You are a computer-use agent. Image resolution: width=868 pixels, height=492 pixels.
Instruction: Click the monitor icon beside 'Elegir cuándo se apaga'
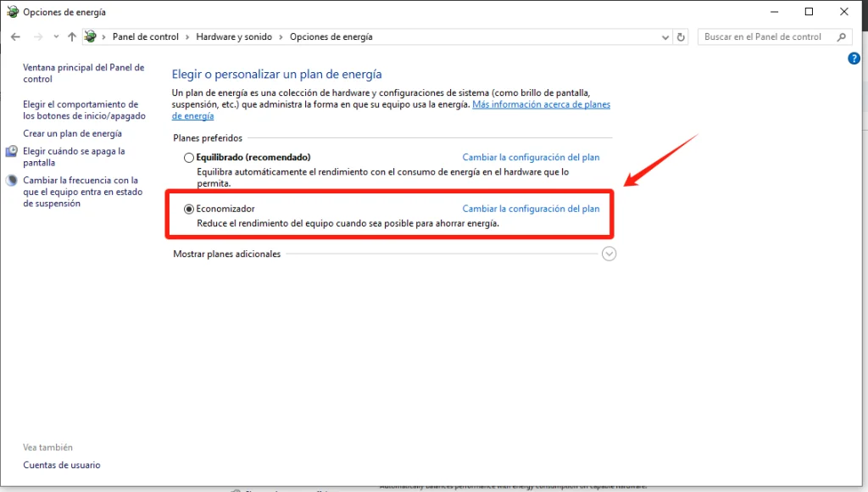click(x=12, y=151)
